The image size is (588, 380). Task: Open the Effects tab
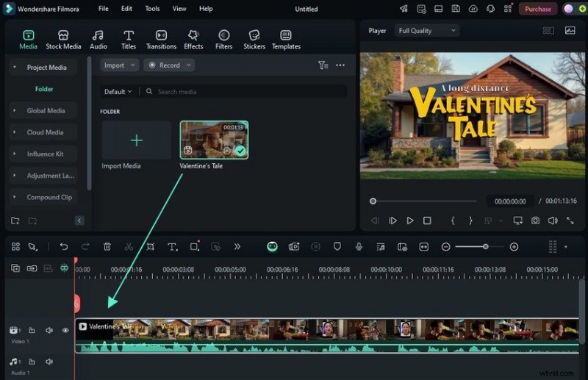coord(193,40)
